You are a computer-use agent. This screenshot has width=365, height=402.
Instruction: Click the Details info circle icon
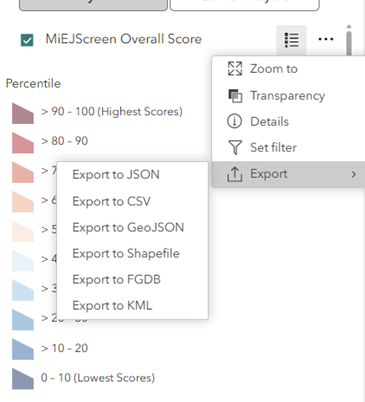pos(234,121)
